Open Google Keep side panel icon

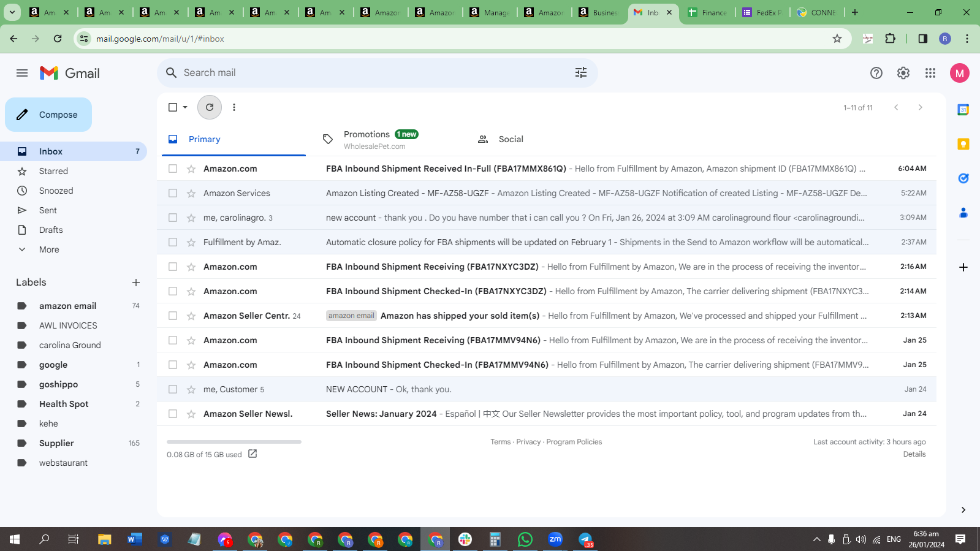click(x=963, y=144)
